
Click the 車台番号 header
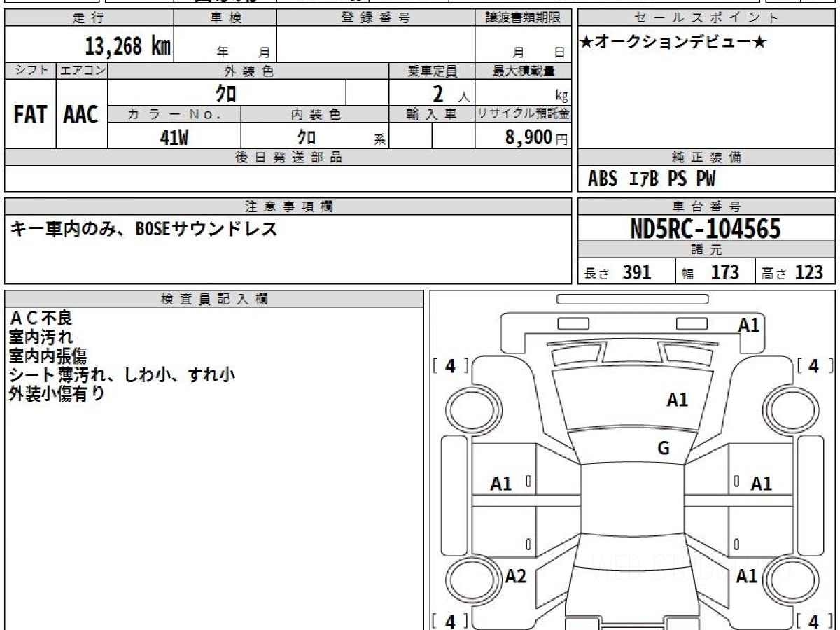[x=707, y=206]
